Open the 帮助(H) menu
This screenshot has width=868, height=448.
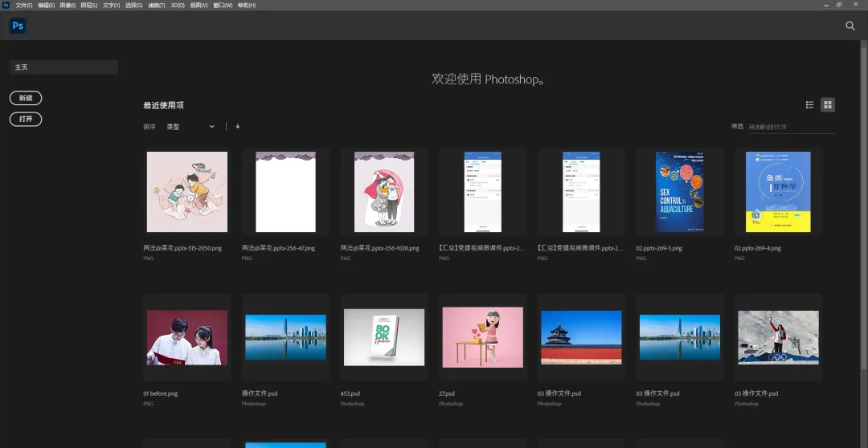[247, 5]
